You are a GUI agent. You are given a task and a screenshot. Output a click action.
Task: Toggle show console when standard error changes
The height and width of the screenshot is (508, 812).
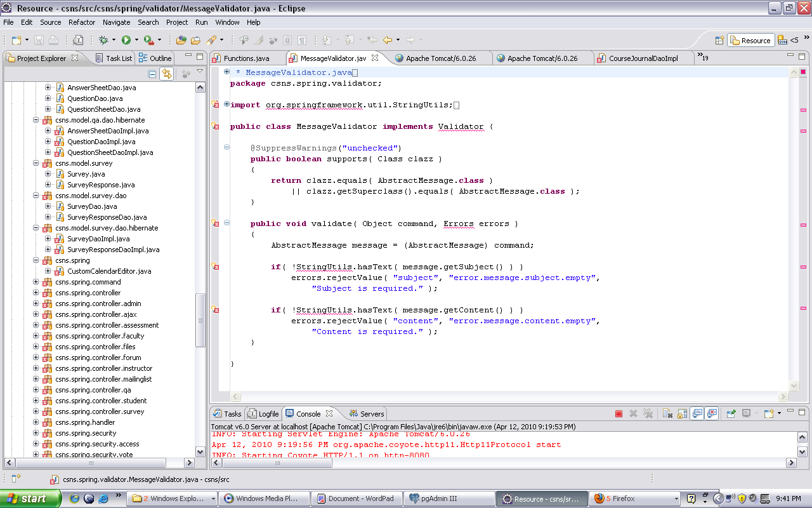point(712,414)
